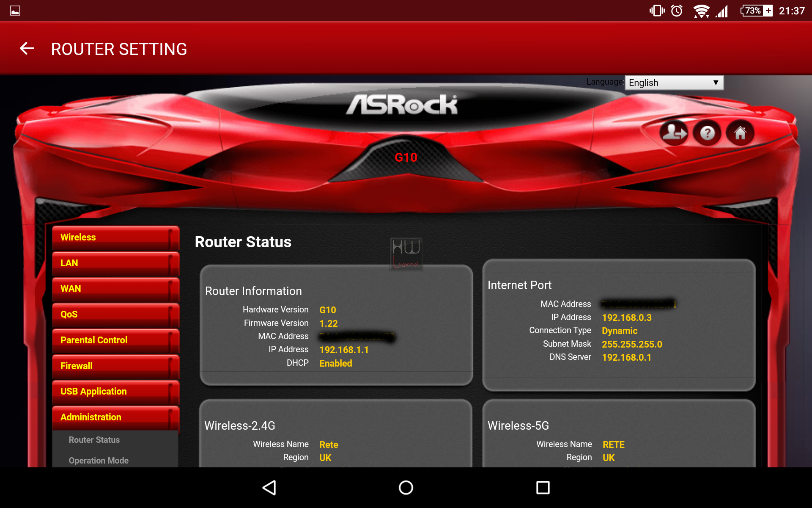Click the DHCP Enabled value
Screen dimensions: 812x508
pyautogui.click(x=335, y=363)
